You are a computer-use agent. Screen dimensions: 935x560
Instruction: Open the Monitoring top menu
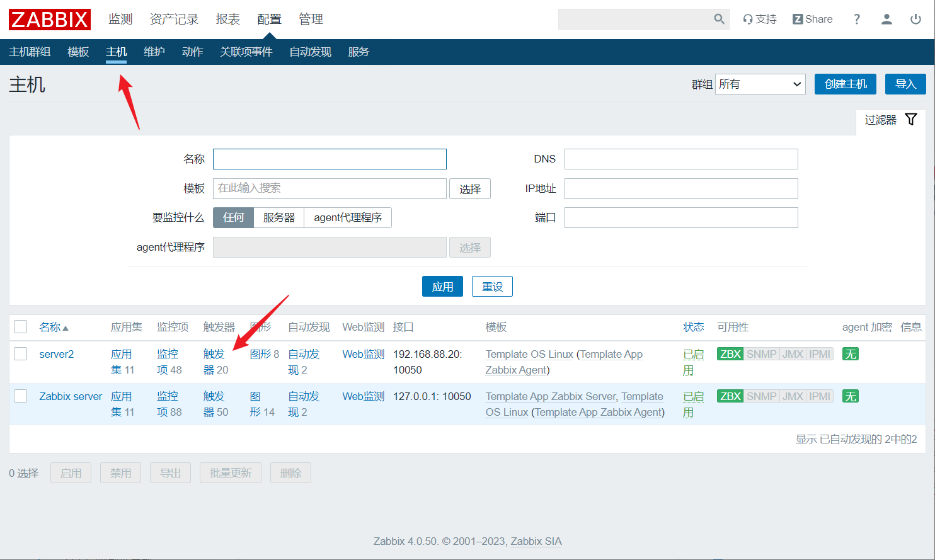click(x=120, y=19)
